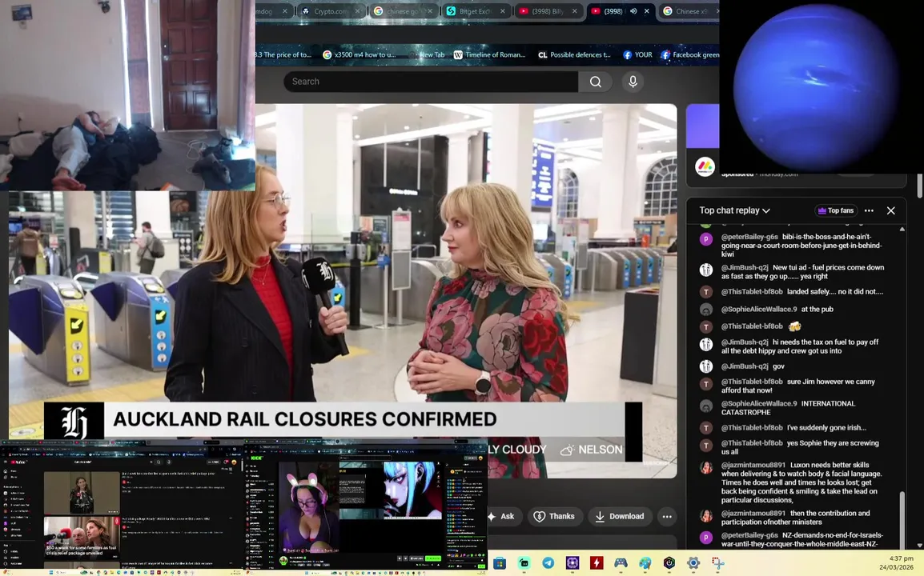This screenshot has height=576, width=924.
Task: Click the beer mugs emoji chat message
Action: point(794,326)
